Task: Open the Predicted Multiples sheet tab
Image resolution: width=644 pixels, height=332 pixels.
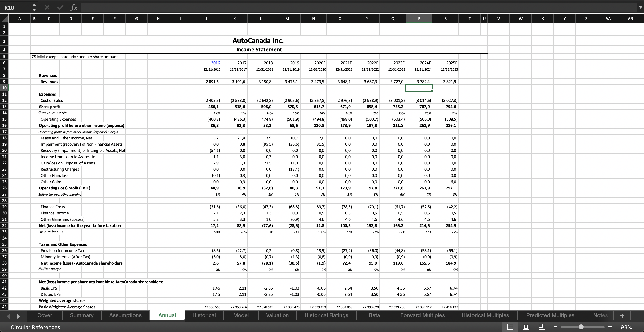Action: pyautogui.click(x=550, y=315)
